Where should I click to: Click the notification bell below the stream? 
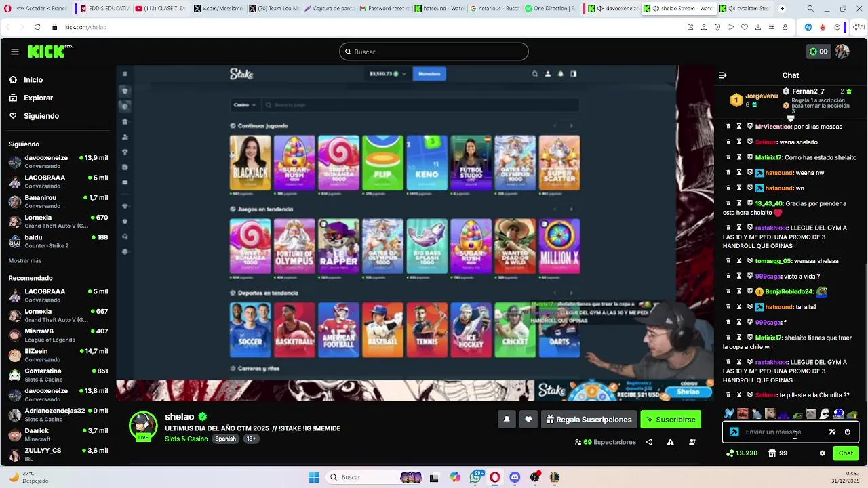click(x=507, y=420)
